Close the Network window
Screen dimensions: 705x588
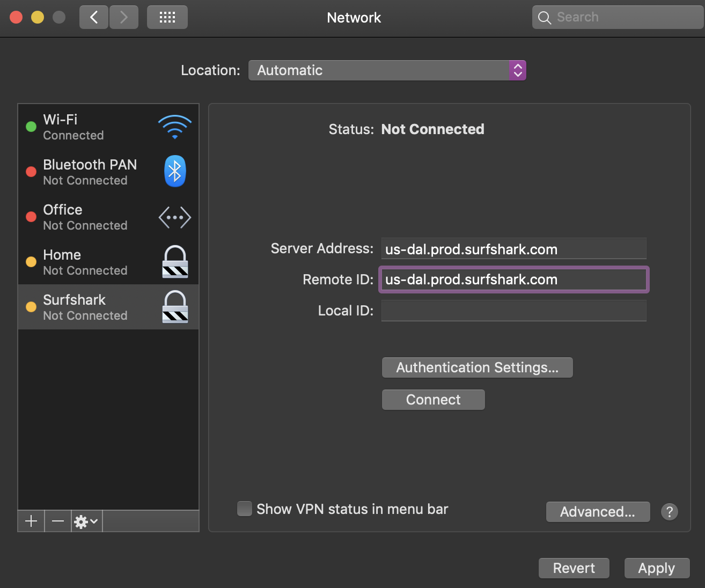coord(16,17)
